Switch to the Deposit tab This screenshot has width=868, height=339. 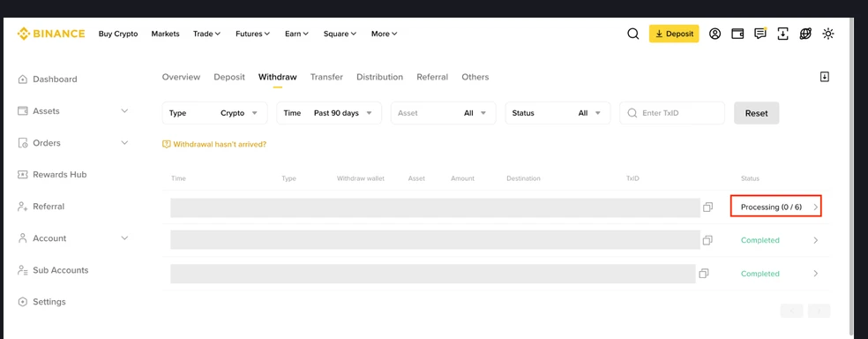pos(229,77)
